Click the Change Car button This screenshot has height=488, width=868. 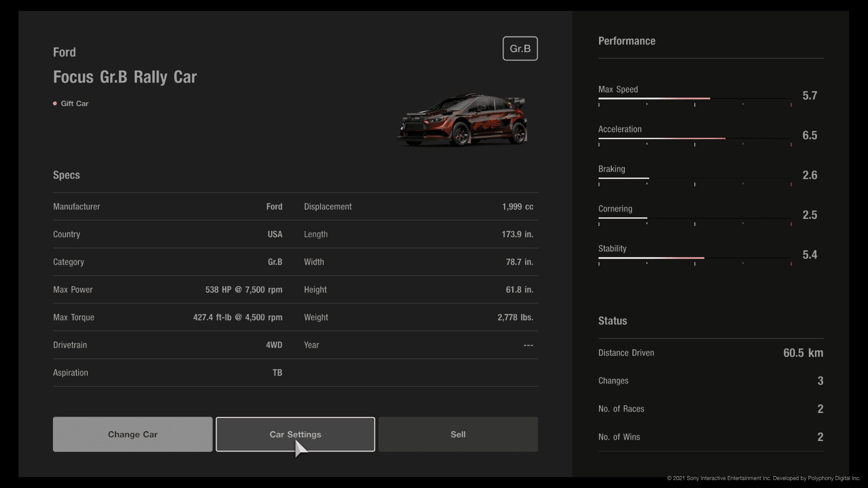[x=132, y=434]
